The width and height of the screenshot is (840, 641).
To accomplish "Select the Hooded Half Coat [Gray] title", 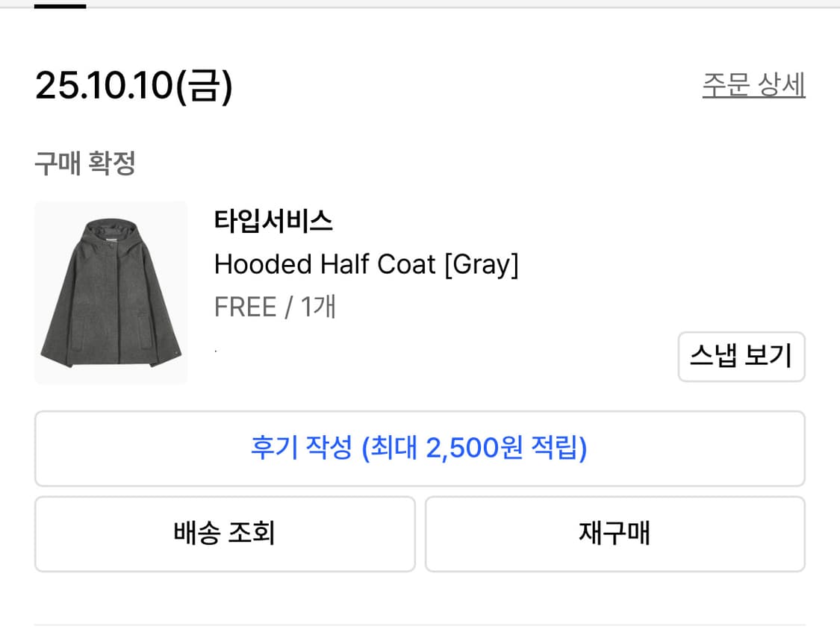I will 366,264.
